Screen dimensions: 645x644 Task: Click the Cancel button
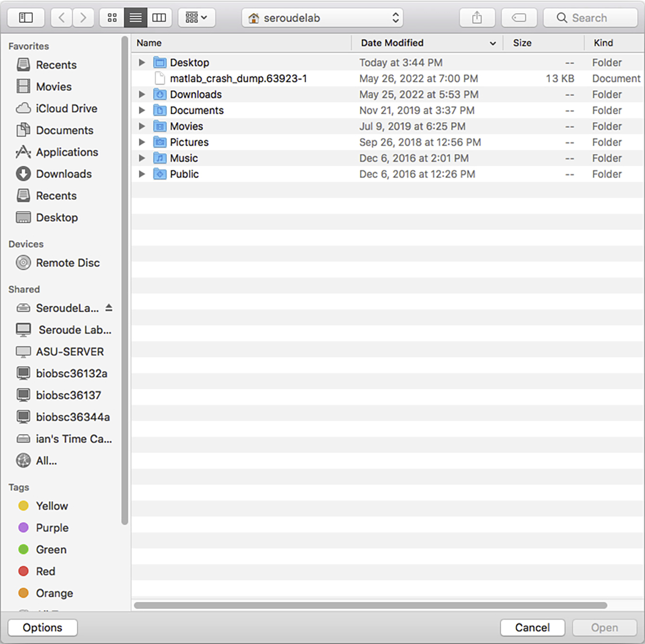[532, 627]
